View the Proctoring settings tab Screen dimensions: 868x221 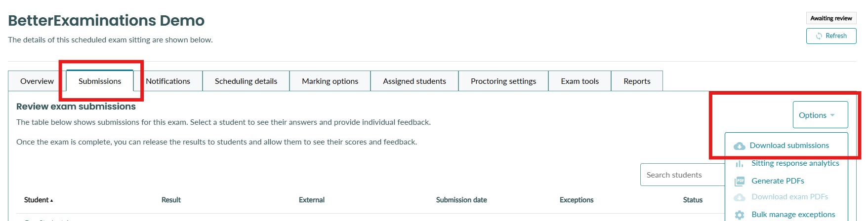click(503, 81)
